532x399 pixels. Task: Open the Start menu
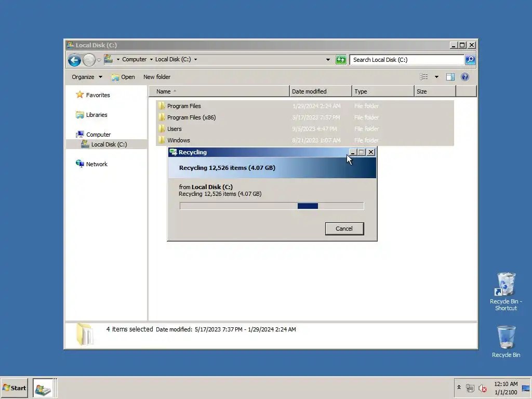coord(14,388)
